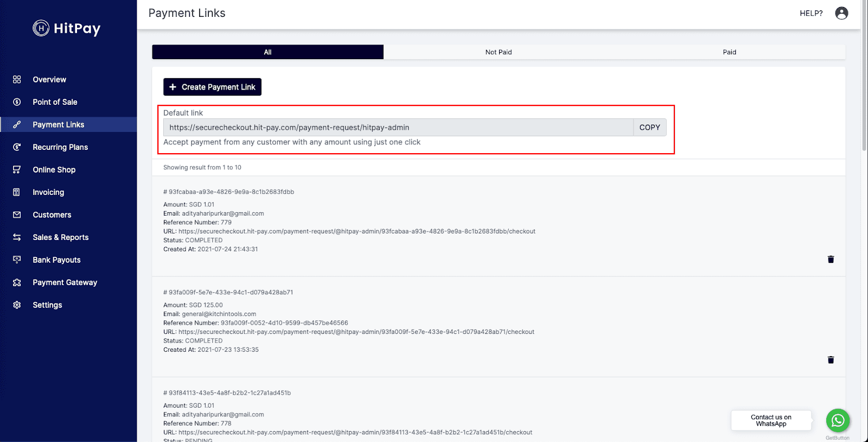This screenshot has width=868, height=442.
Task: Click Reference Number 779 text
Action: pos(197,222)
